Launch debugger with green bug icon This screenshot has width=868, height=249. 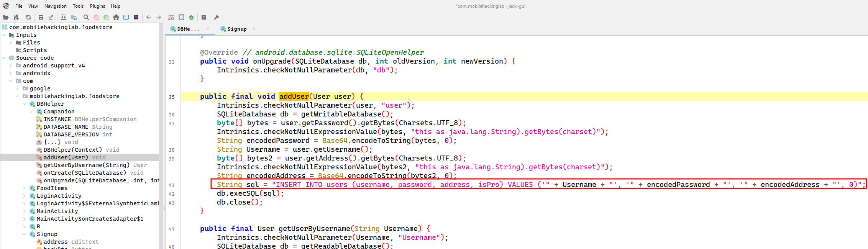[x=191, y=17]
